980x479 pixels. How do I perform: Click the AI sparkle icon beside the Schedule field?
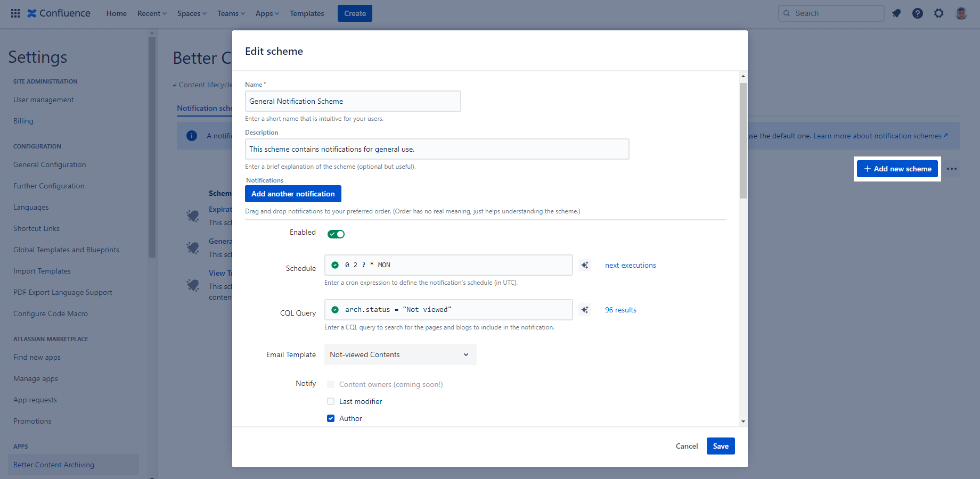[585, 265]
